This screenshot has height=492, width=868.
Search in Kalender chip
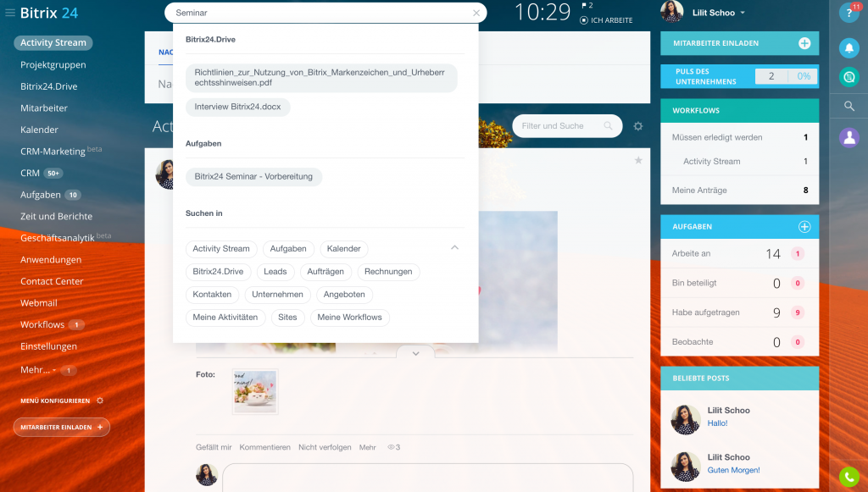click(344, 249)
